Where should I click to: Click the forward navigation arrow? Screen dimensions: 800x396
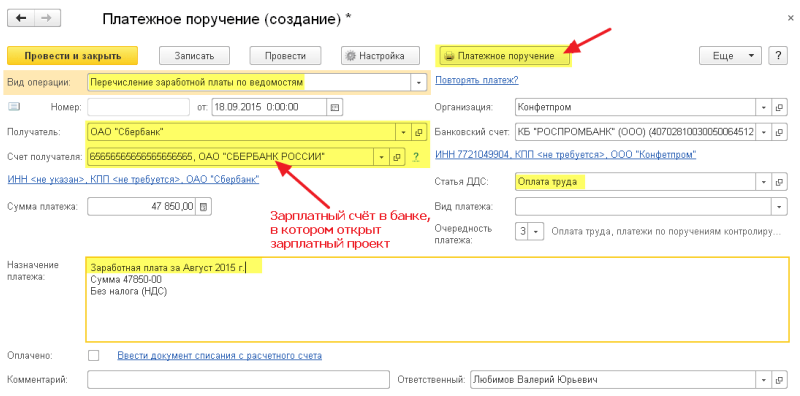pyautogui.click(x=47, y=18)
